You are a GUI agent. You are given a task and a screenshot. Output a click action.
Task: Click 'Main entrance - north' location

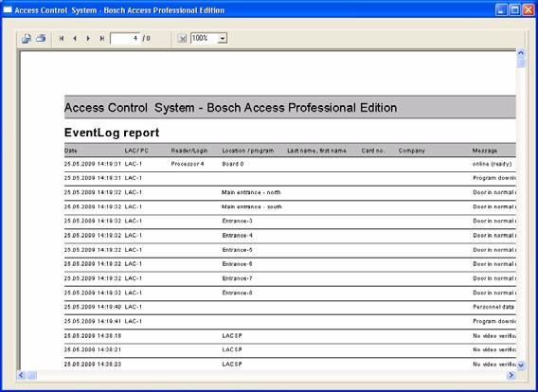pos(251,192)
